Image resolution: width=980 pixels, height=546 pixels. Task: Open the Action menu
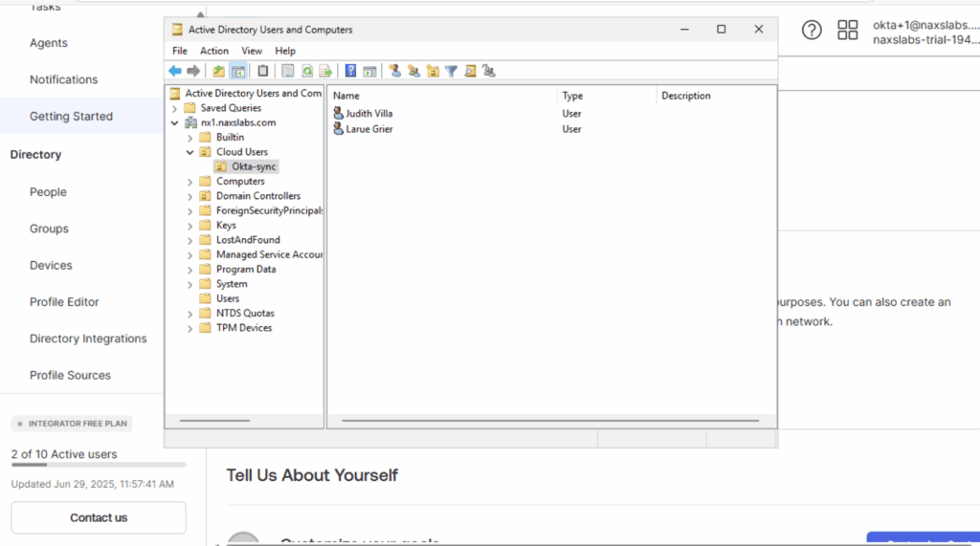point(213,52)
